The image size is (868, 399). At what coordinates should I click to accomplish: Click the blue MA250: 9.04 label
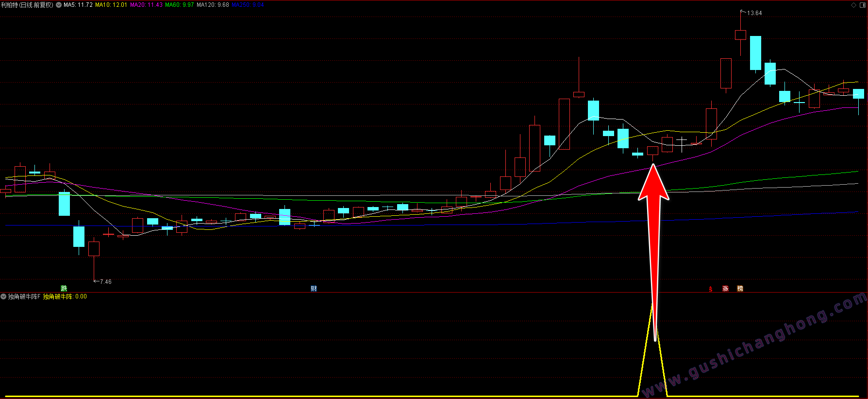tap(248, 5)
